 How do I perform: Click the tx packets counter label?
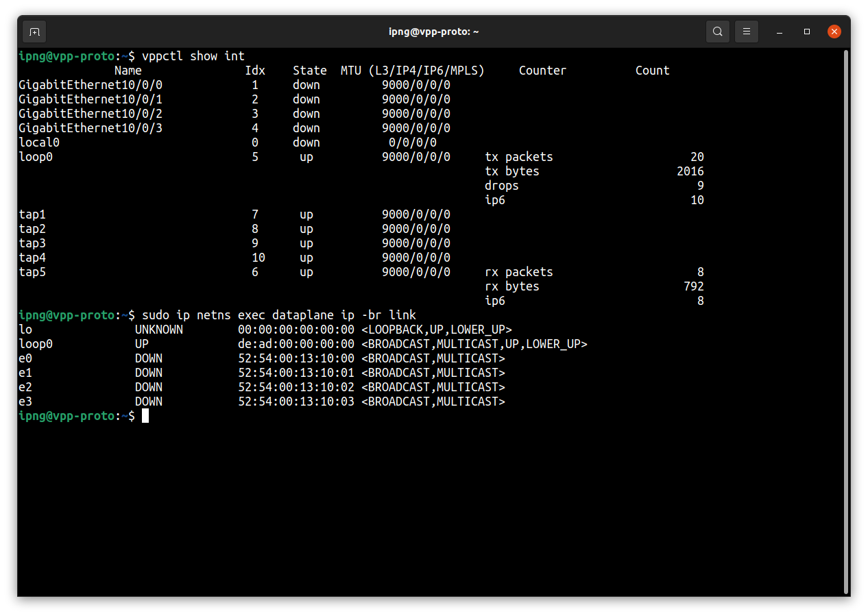click(518, 157)
